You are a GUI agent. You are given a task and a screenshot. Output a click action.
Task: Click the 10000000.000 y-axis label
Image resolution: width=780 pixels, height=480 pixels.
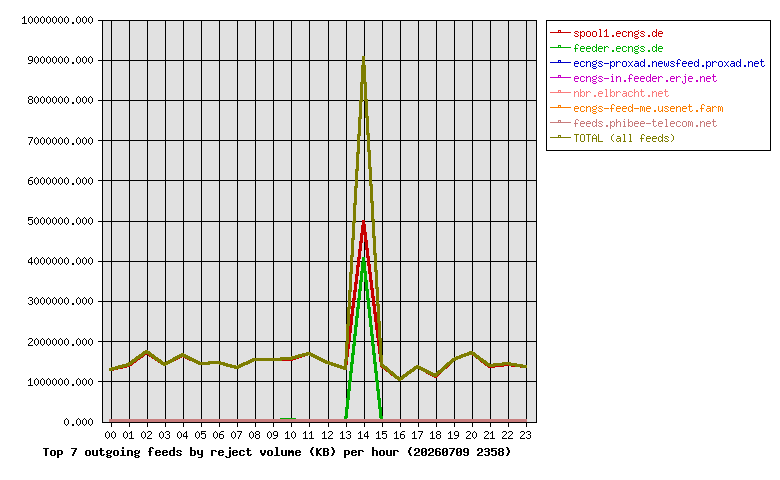coord(57,20)
